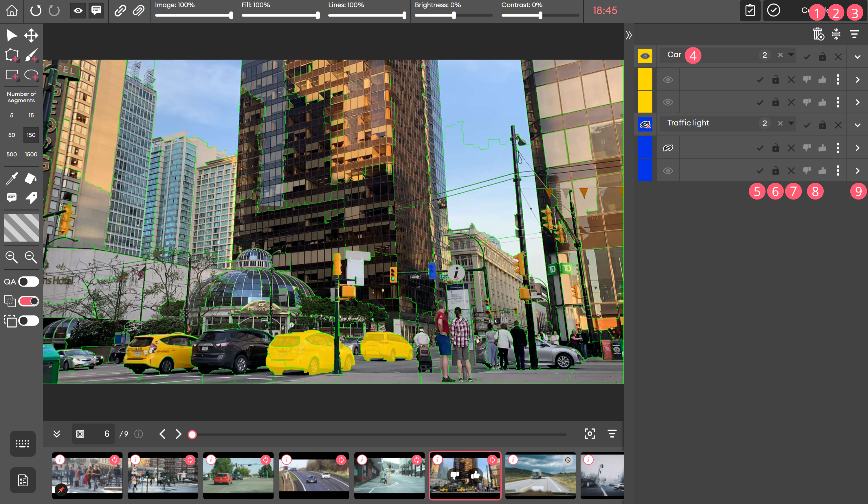Open the red car road thumbnail

coord(238,475)
